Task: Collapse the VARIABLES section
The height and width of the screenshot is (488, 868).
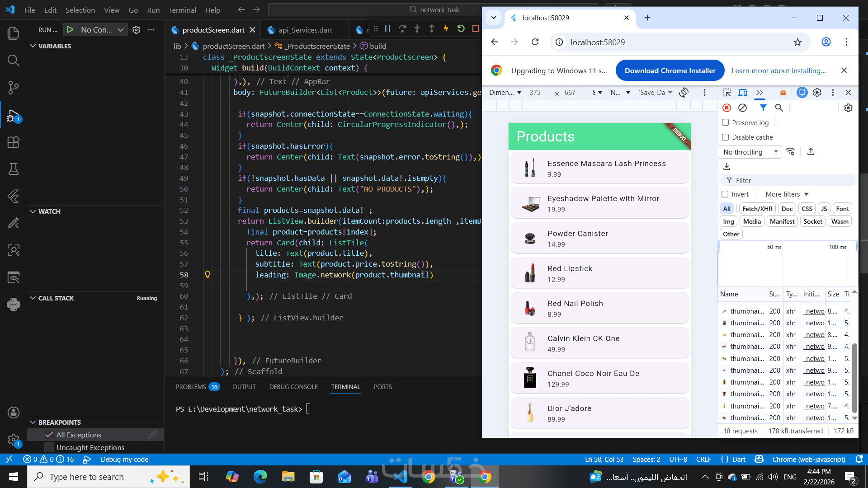Action: click(x=33, y=46)
